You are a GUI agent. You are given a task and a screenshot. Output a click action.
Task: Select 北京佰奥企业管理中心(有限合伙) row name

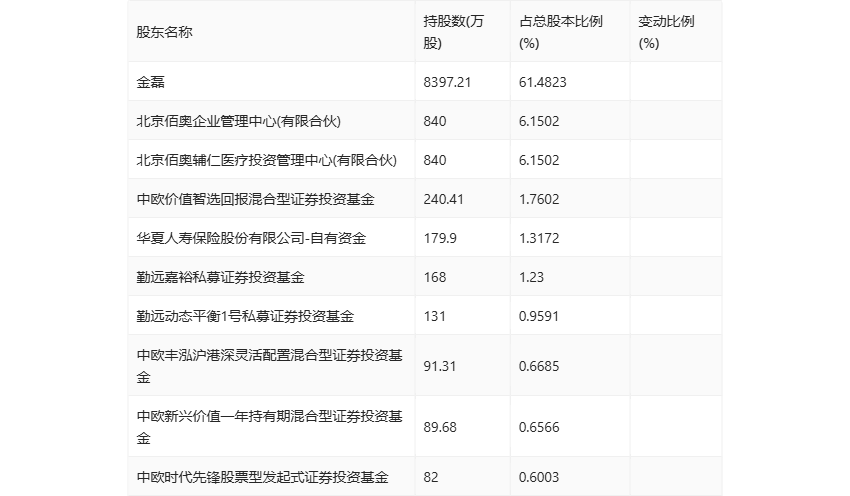[x=239, y=121]
